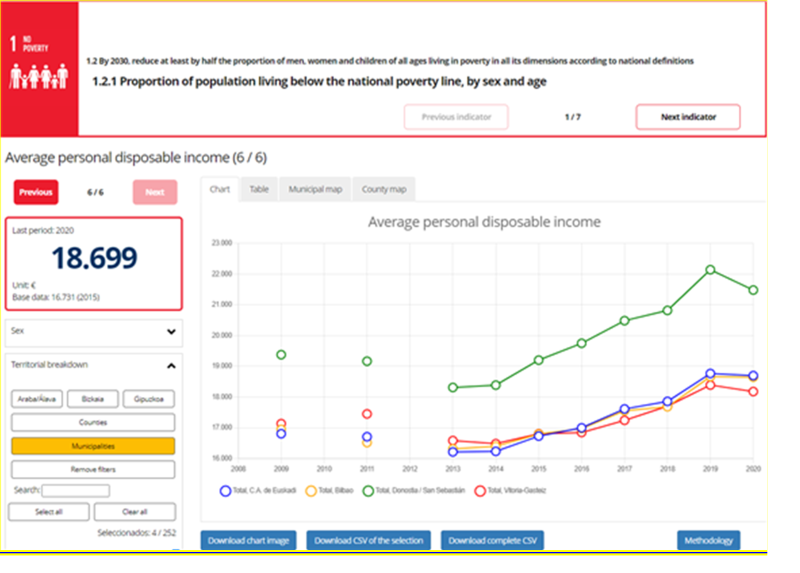
Task: Enable the Counties breakdown option
Action: coord(93,423)
